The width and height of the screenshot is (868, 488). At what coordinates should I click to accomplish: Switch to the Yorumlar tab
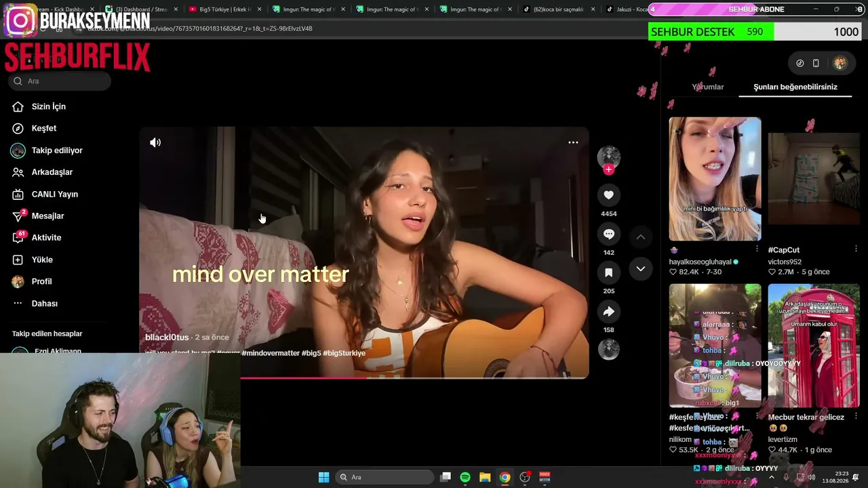(x=708, y=87)
